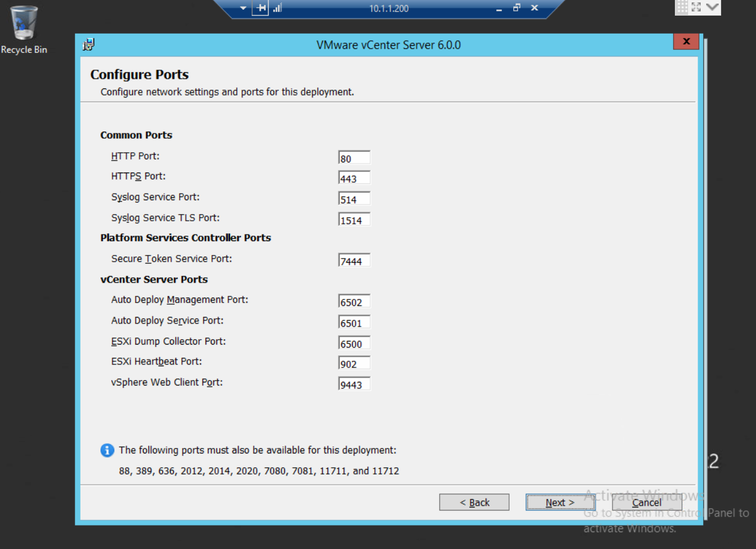Click "The following ports must also be available" notice
This screenshot has width=756, height=549.
click(258, 450)
